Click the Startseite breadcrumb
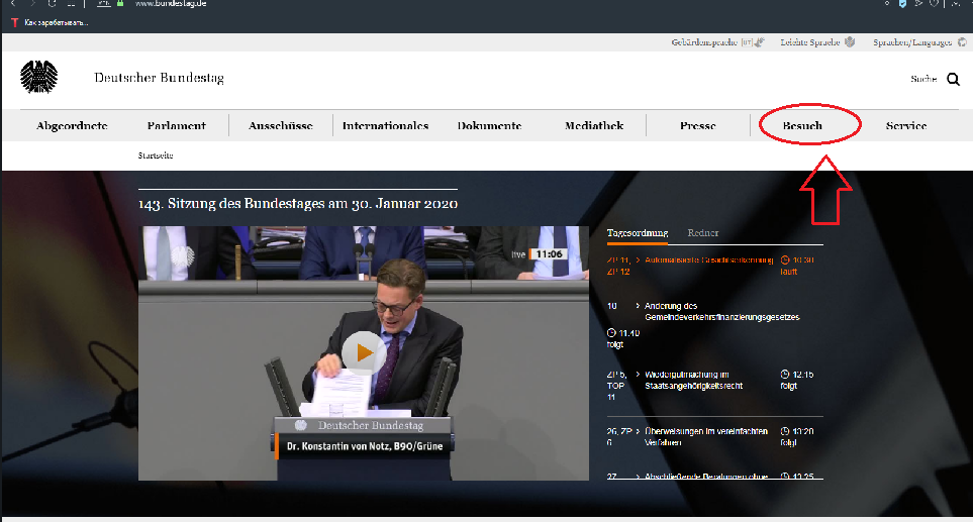The height and width of the screenshot is (522, 973). pos(156,156)
